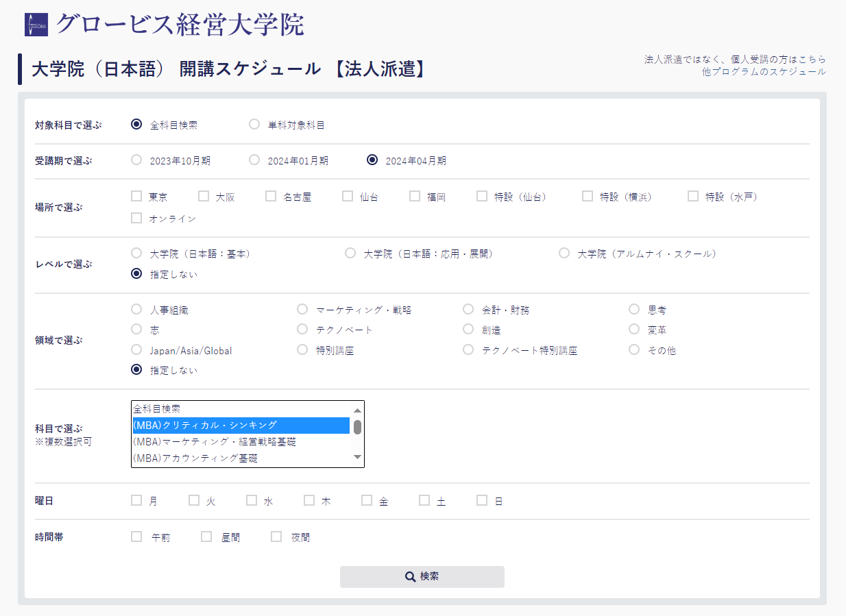Open the 個人受講の方はこちら link
Screen dimensions: 846x616
click(x=779, y=60)
